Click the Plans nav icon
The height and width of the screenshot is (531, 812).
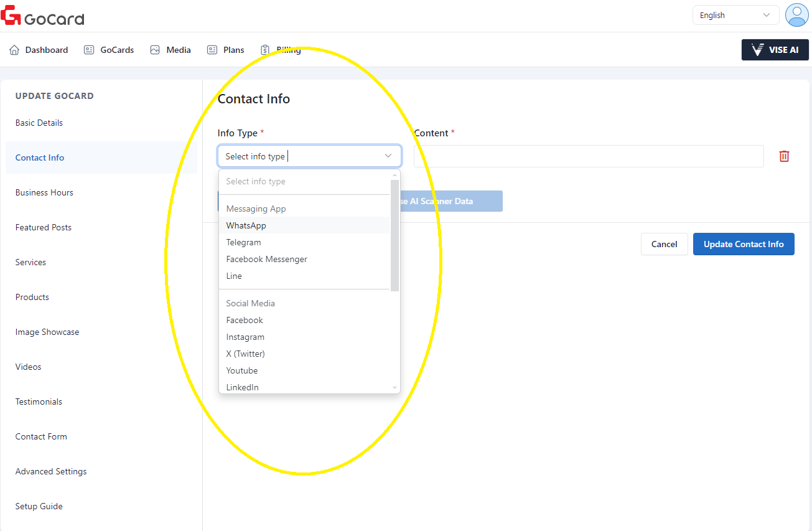coord(212,50)
